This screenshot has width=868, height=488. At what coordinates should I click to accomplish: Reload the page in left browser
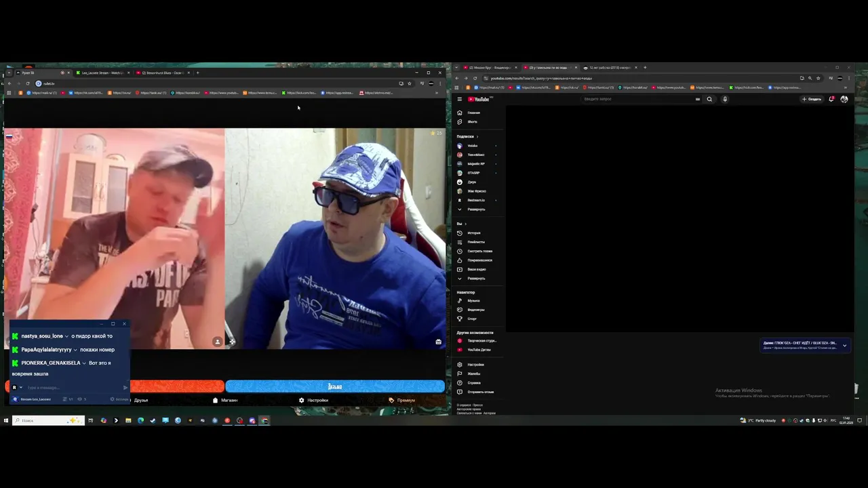28,83
